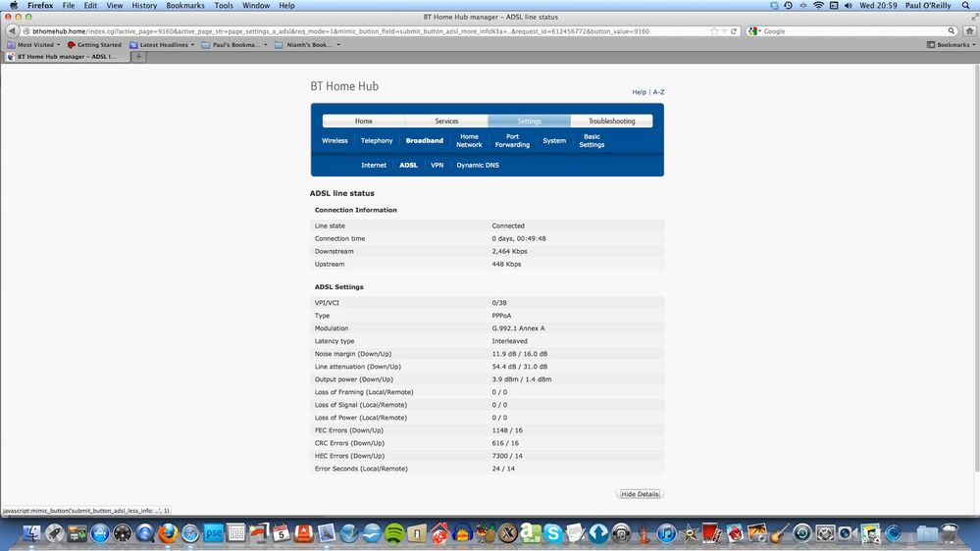Go to the Internet sub-page
The height and width of the screenshot is (551, 980).
(374, 165)
